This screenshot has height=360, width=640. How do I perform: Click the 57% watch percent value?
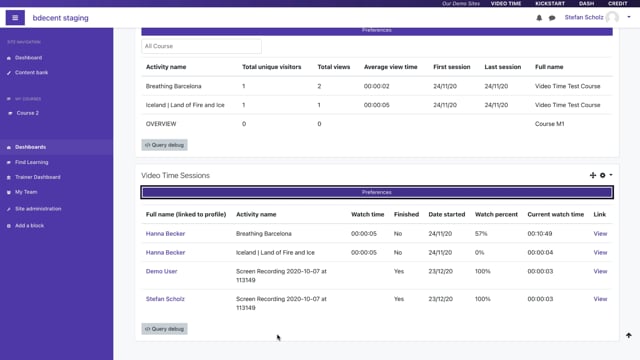click(x=481, y=233)
